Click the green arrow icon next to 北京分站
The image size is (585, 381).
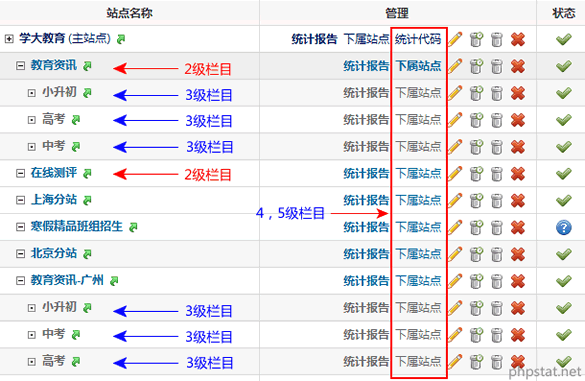[x=87, y=254]
